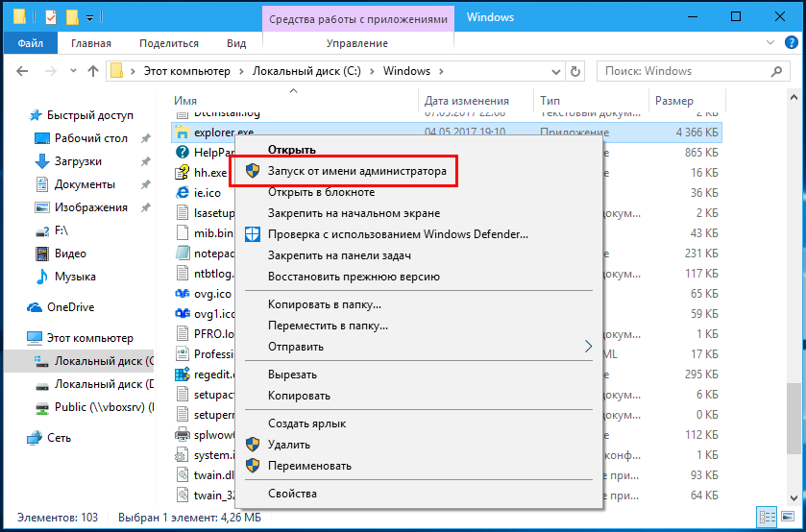Select the notepad file icon

click(182, 254)
